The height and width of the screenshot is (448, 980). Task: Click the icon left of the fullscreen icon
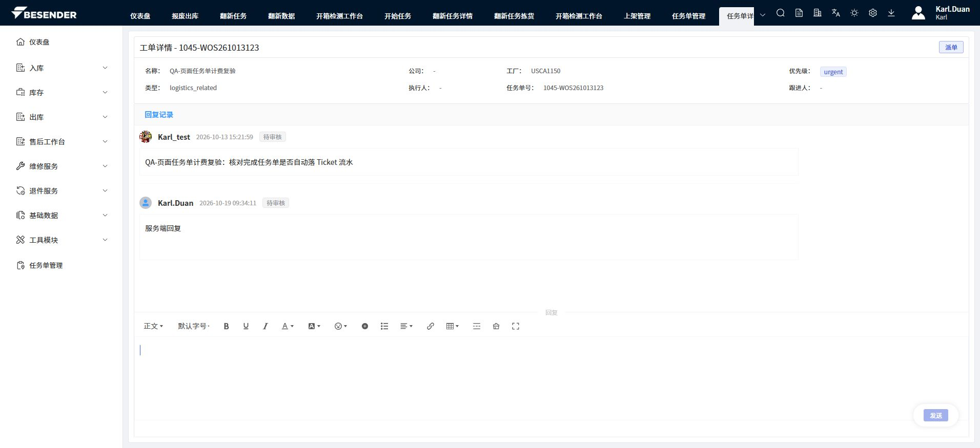click(496, 326)
